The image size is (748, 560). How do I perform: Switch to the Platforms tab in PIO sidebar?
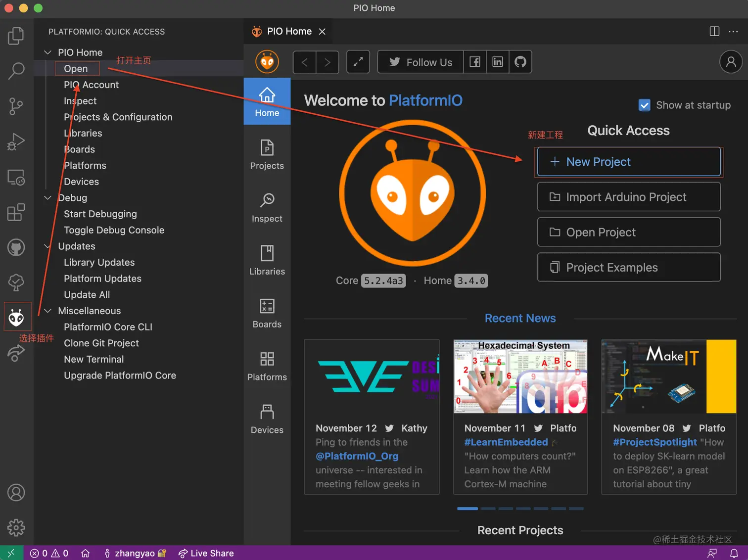[x=267, y=366]
